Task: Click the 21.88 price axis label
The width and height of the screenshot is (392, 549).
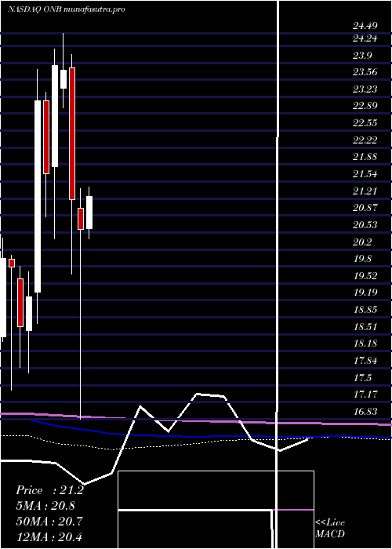Action: [x=365, y=157]
